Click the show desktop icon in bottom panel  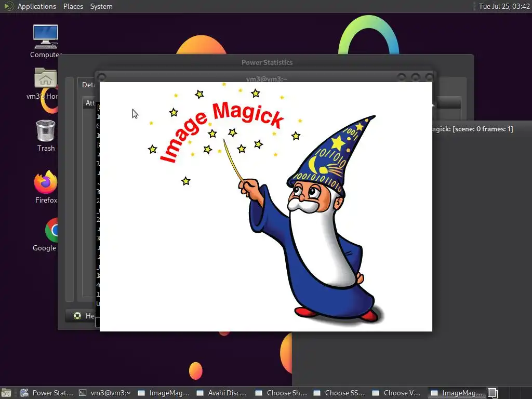6,393
